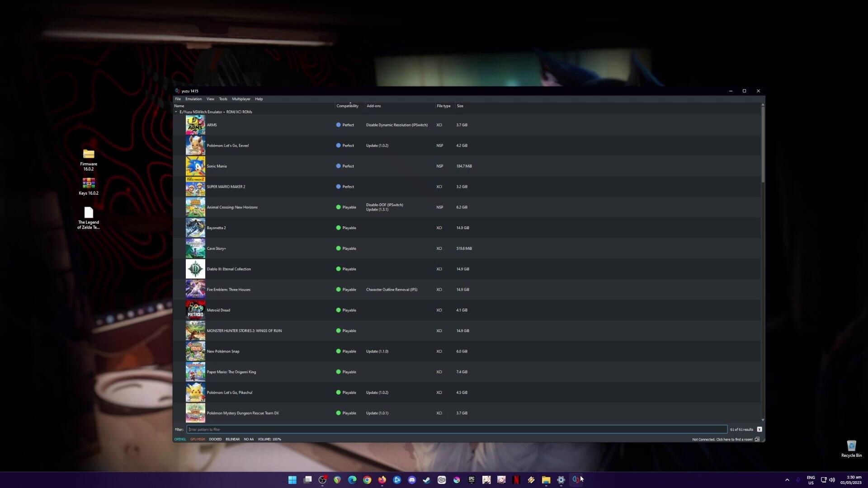This screenshot has height=488, width=868.
Task: Show hidden system tray icons chevron
Action: pyautogui.click(x=787, y=480)
